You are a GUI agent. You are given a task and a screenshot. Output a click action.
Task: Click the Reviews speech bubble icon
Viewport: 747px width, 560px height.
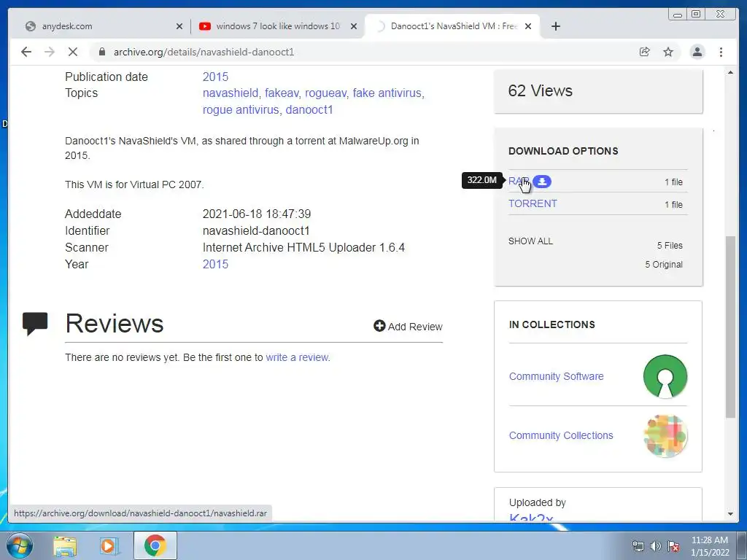coord(35,323)
